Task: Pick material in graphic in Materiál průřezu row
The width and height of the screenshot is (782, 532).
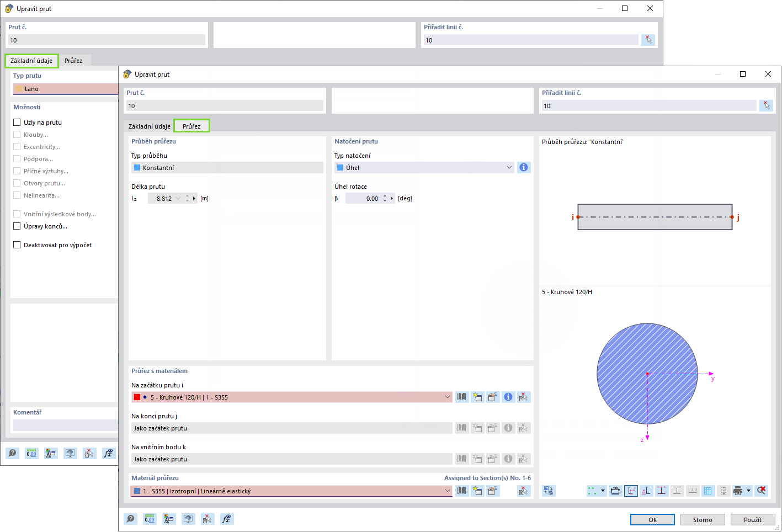Action: click(x=524, y=491)
